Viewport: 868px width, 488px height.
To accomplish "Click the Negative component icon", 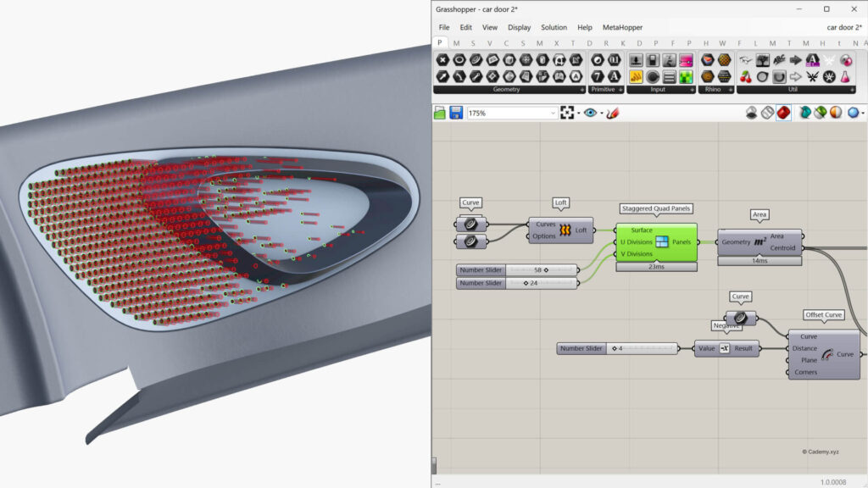I will click(724, 348).
